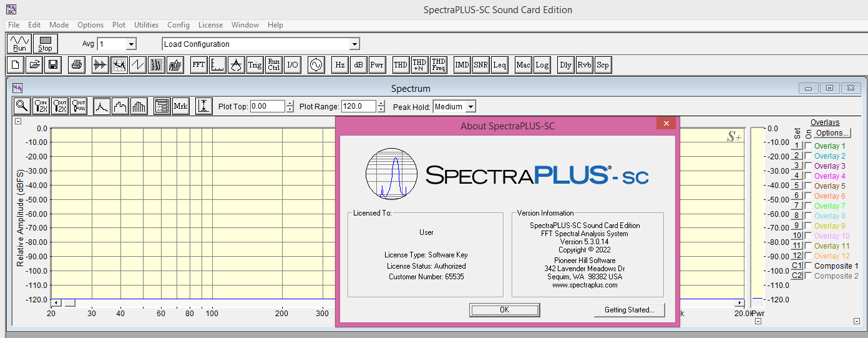This screenshot has height=338, width=868.
Task: Open the THD utility
Action: (401, 64)
